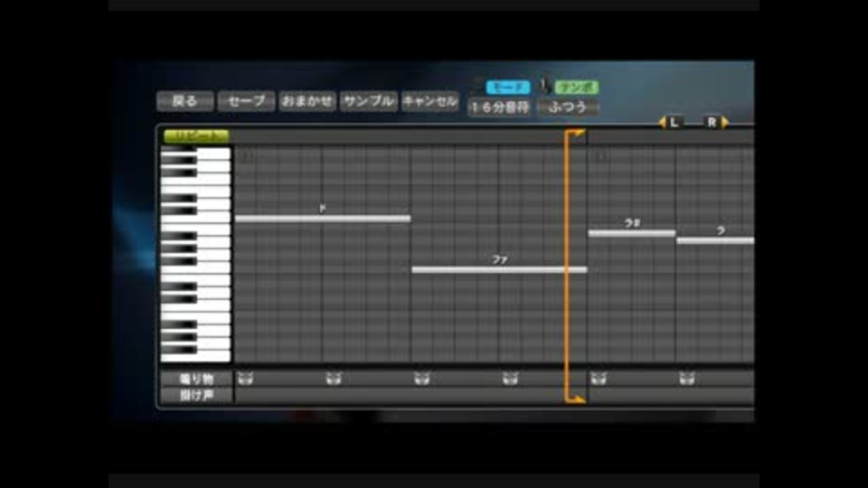This screenshot has height=488, width=868.
Task: Select the blue モード mode label
Action: [507, 88]
